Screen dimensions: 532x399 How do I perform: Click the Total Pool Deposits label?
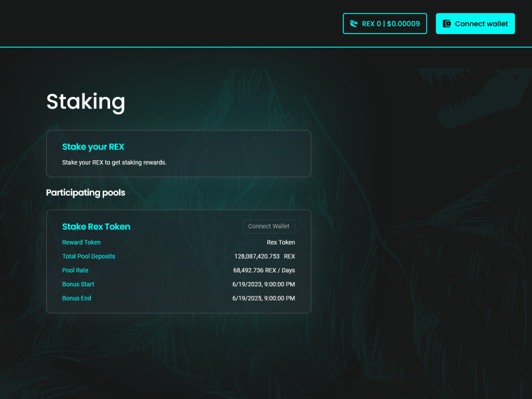coord(88,256)
